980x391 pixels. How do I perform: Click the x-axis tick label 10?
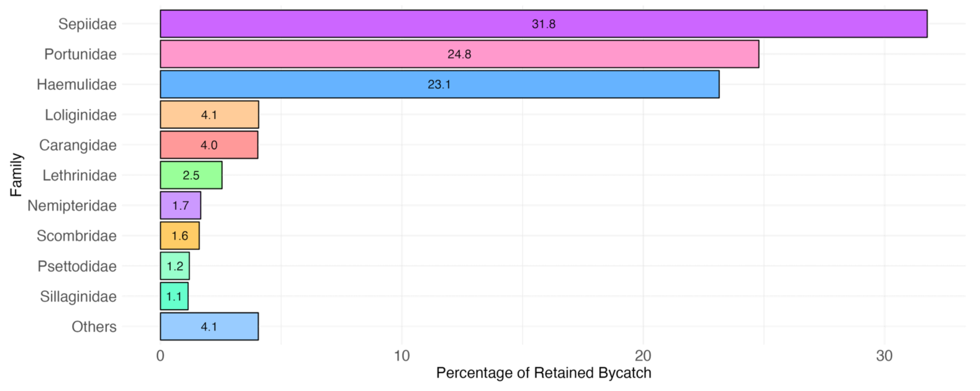402,356
